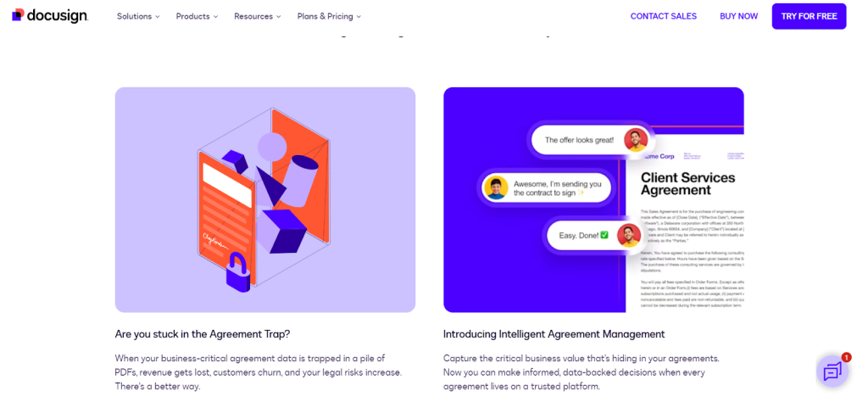Expand the Solutions chevron
The width and height of the screenshot is (868, 402).
(x=157, y=17)
